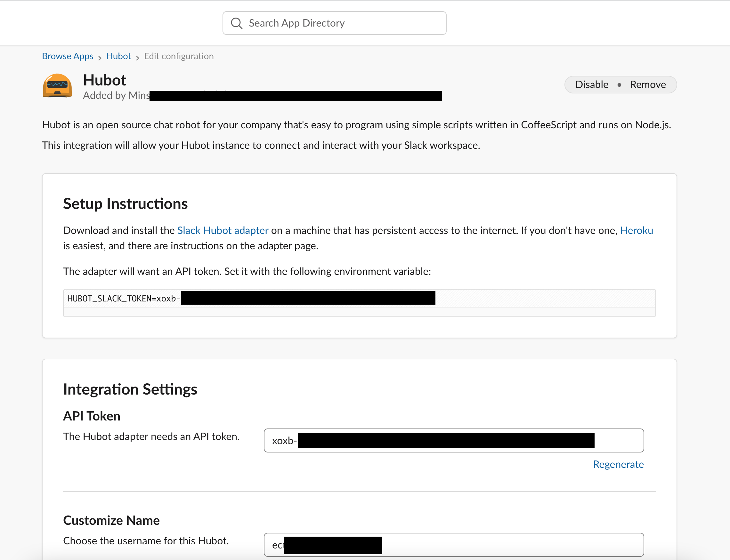Go to the Hubot breadcrumb link
730x560 pixels.
click(x=118, y=56)
